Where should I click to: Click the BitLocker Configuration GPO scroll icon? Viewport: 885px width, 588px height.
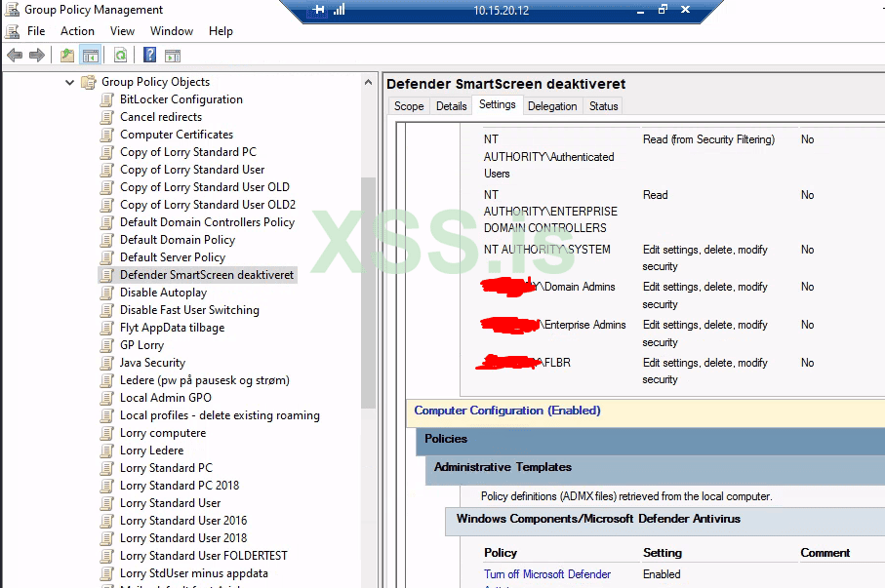(x=106, y=99)
